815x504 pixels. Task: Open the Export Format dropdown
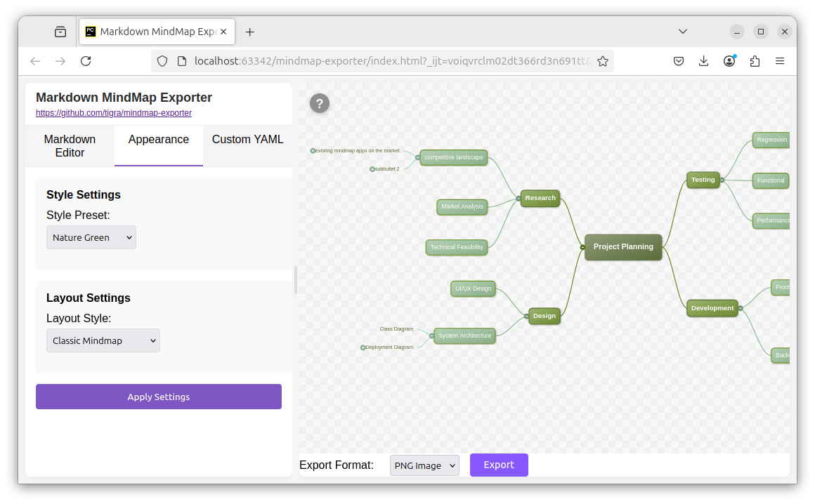pyautogui.click(x=424, y=465)
